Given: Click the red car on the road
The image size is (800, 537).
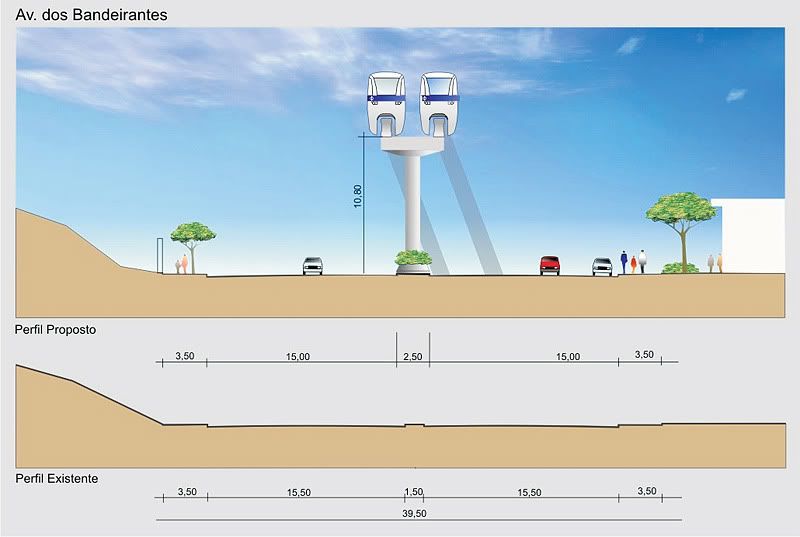Looking at the screenshot, I should point(550,265).
